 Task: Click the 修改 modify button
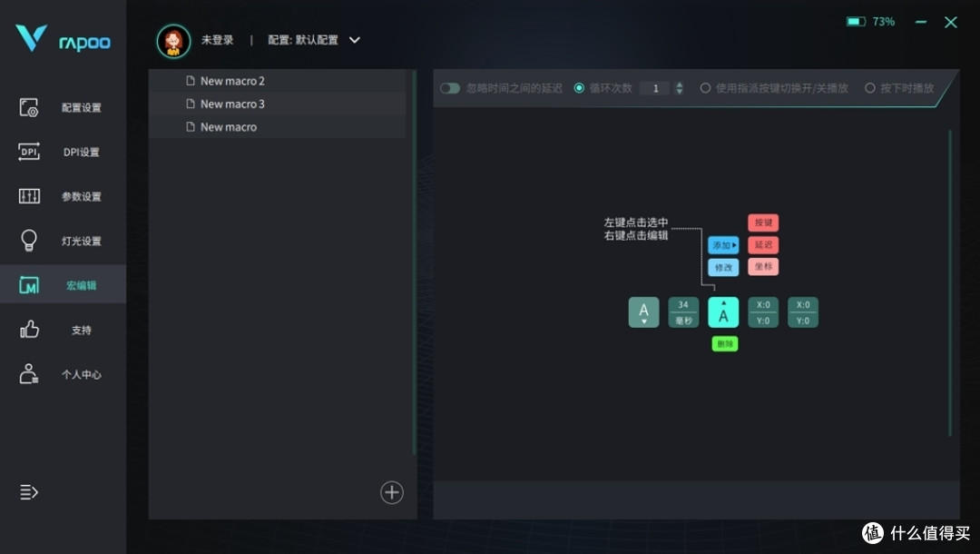tap(723, 268)
